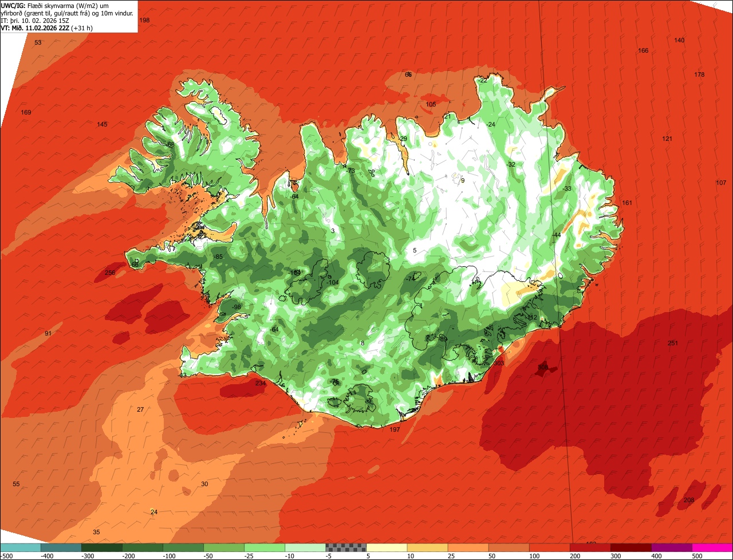This screenshot has width=733, height=560.
Task: Click the map value -98
Action: [x=237, y=307]
